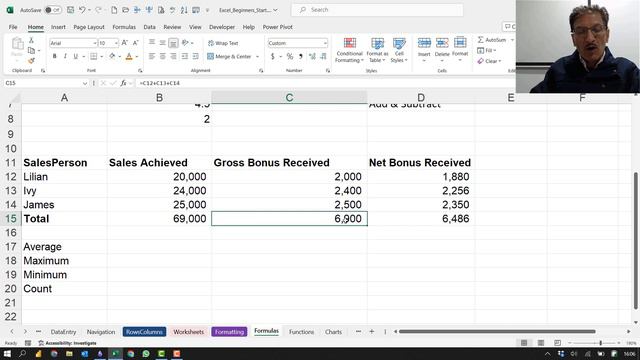Image resolution: width=640 pixels, height=360 pixels.
Task: Create a new workbook from quick access toolbar
Action: pyautogui.click(x=114, y=10)
